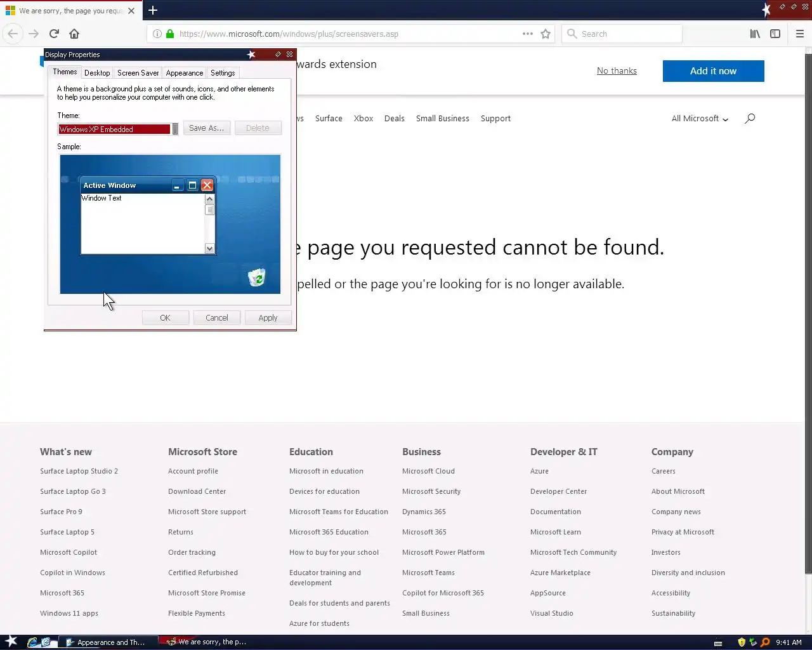Open Microsoft Teams for Education link
Screen dimensions: 812x650
[339, 512]
